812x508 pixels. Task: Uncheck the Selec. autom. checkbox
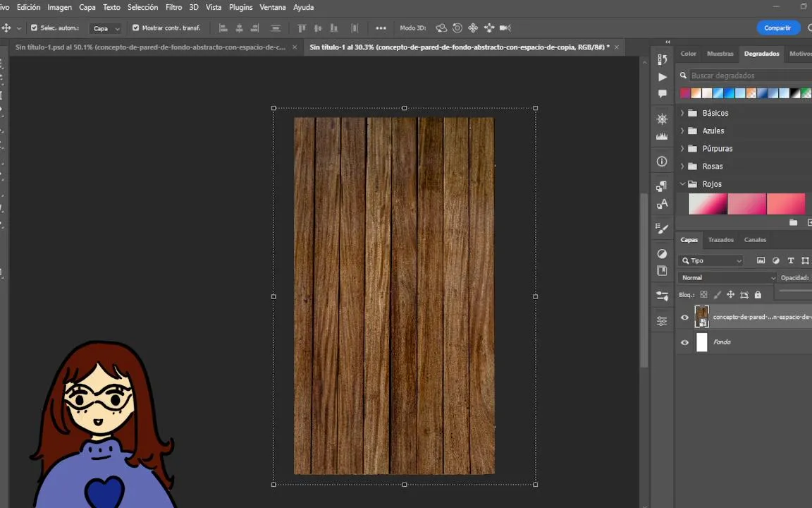34,28
